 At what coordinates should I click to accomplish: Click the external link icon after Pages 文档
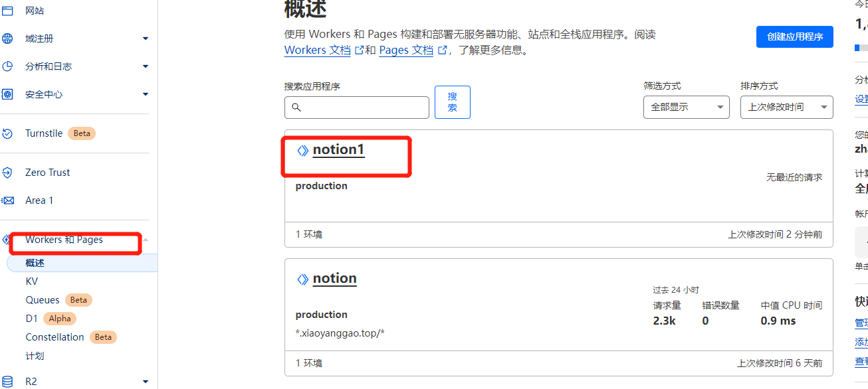[x=442, y=50]
